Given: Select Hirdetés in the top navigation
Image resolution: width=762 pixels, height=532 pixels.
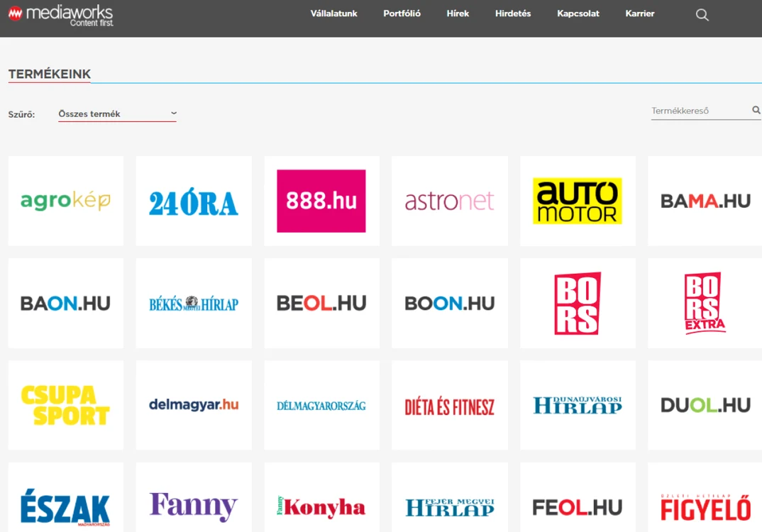Looking at the screenshot, I should point(513,13).
